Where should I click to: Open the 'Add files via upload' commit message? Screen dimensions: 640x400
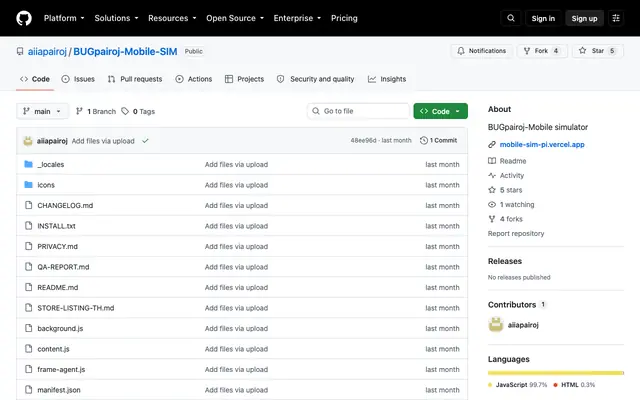(103, 141)
